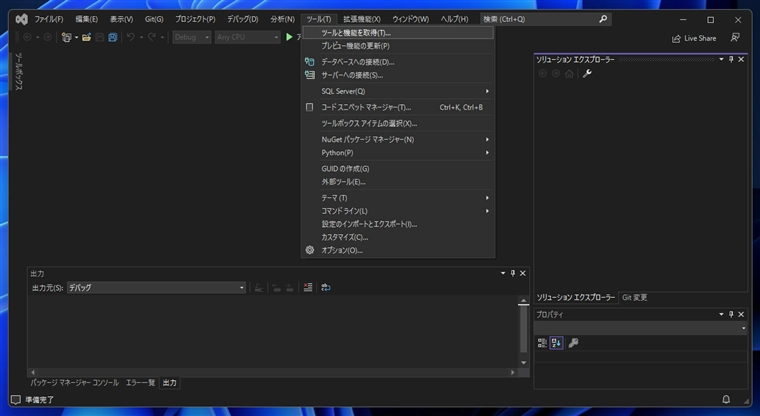
Task: Open Output panel window options arrow
Action: click(503, 273)
